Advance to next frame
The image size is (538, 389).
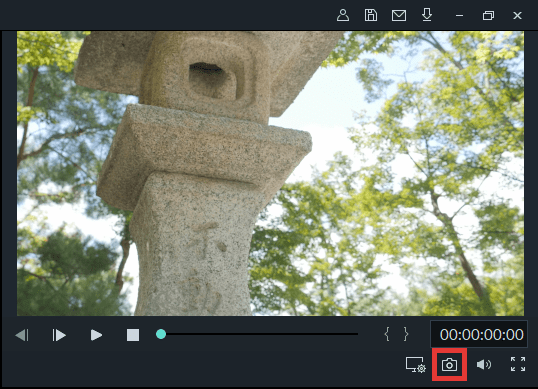pos(59,335)
